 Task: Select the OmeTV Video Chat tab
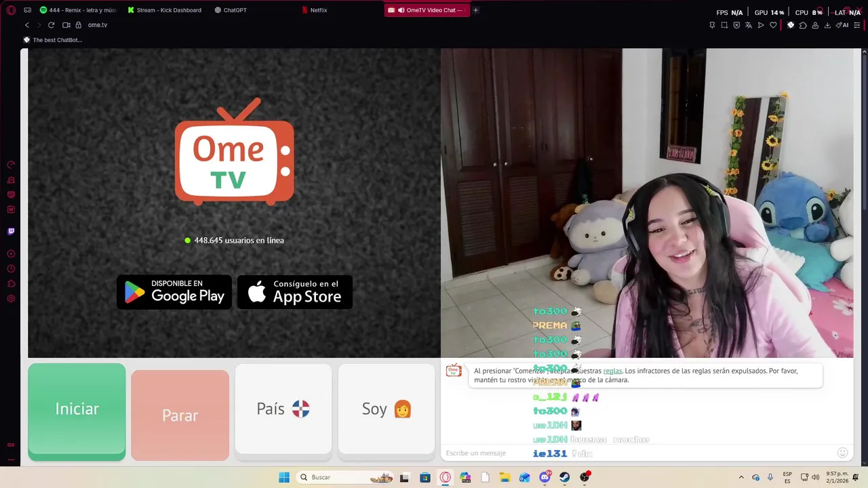point(427,10)
